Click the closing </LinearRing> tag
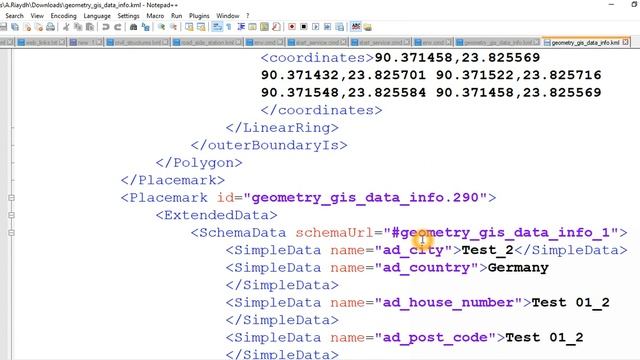 point(282,128)
